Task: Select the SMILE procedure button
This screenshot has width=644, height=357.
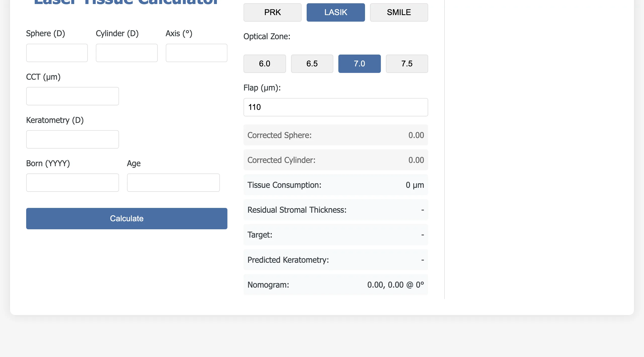Action: [x=399, y=12]
